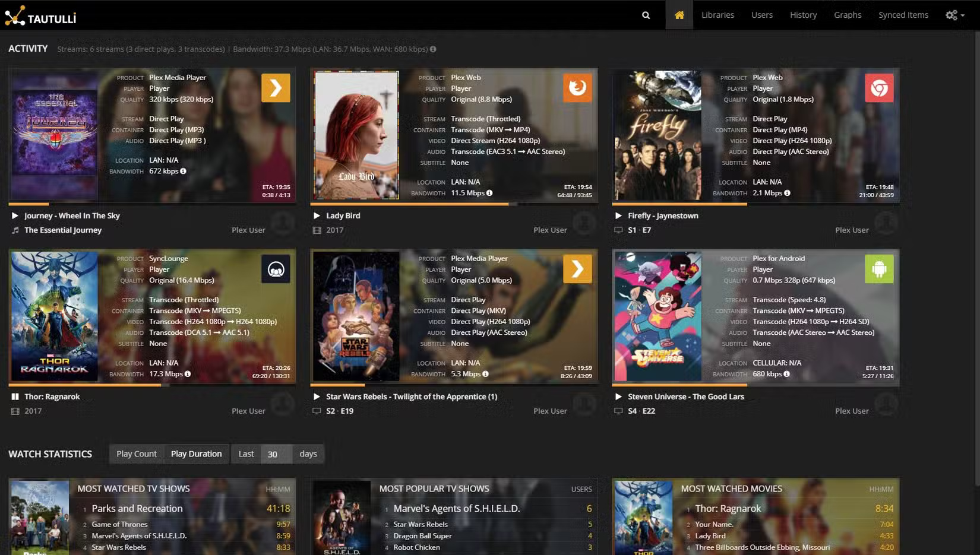Screen dimensions: 980x555
Task: Go to Graphs in the navigation bar
Action: (848, 15)
